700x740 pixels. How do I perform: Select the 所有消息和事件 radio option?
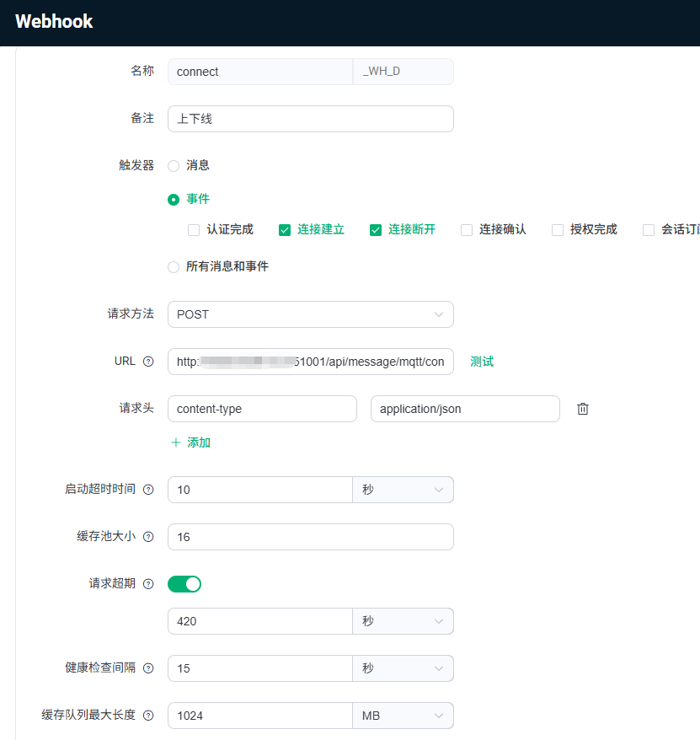(174, 267)
